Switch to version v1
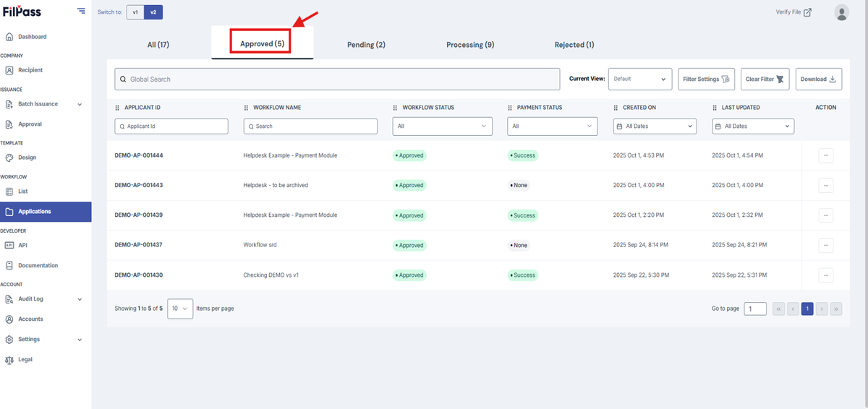868x409 pixels. (x=135, y=12)
